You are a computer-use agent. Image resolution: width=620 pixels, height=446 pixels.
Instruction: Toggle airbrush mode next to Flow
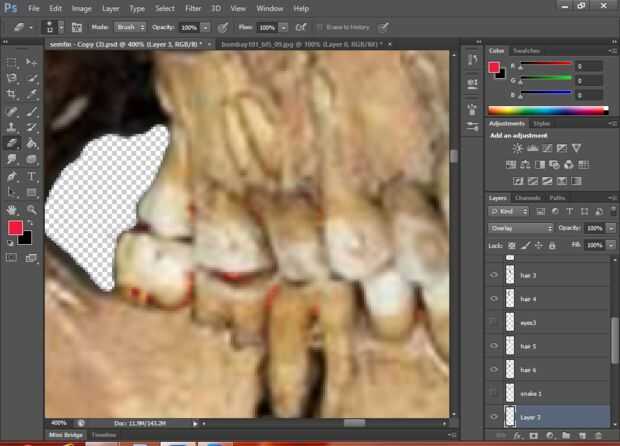[x=301, y=27]
